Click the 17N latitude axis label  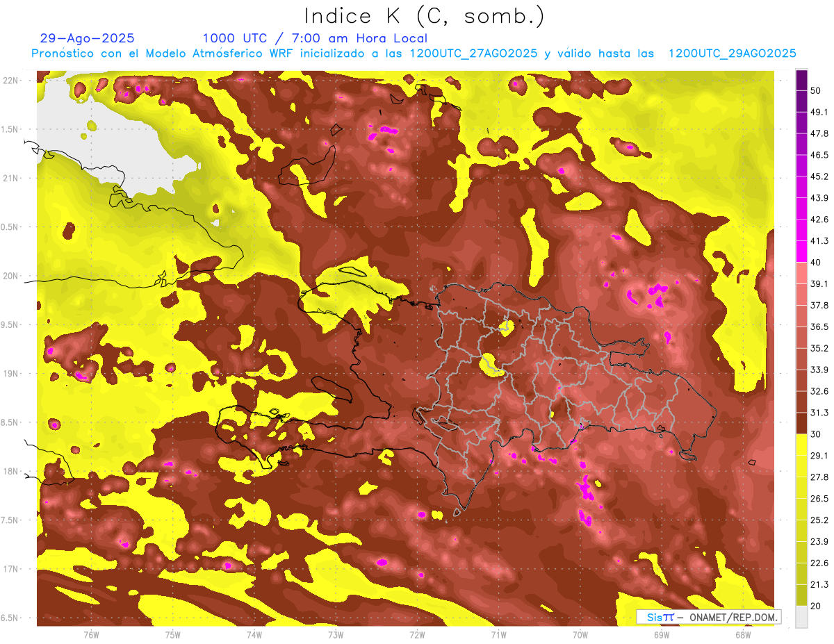[11, 569]
